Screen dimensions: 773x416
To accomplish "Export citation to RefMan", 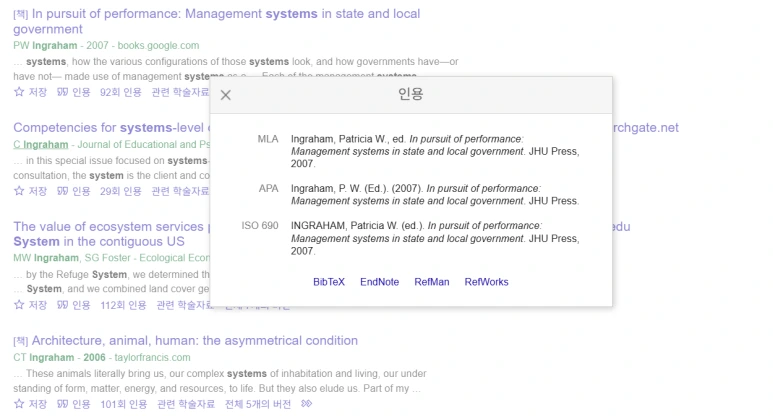I will [432, 282].
